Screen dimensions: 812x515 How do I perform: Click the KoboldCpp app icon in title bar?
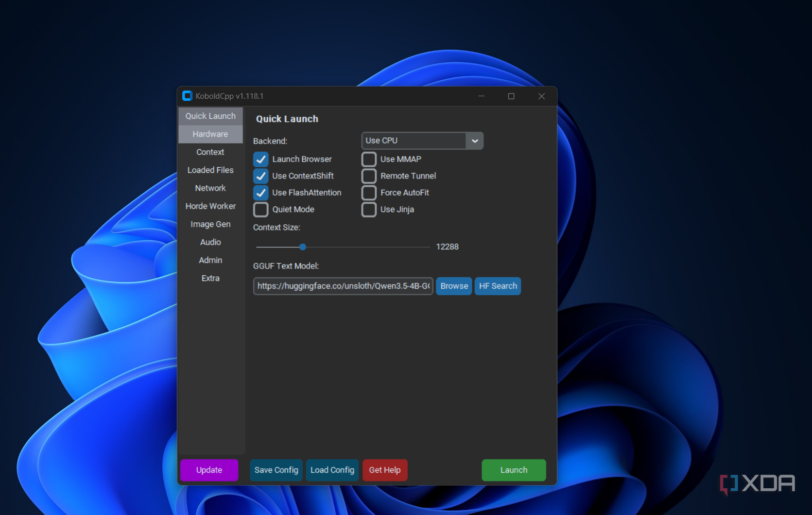[x=187, y=96]
